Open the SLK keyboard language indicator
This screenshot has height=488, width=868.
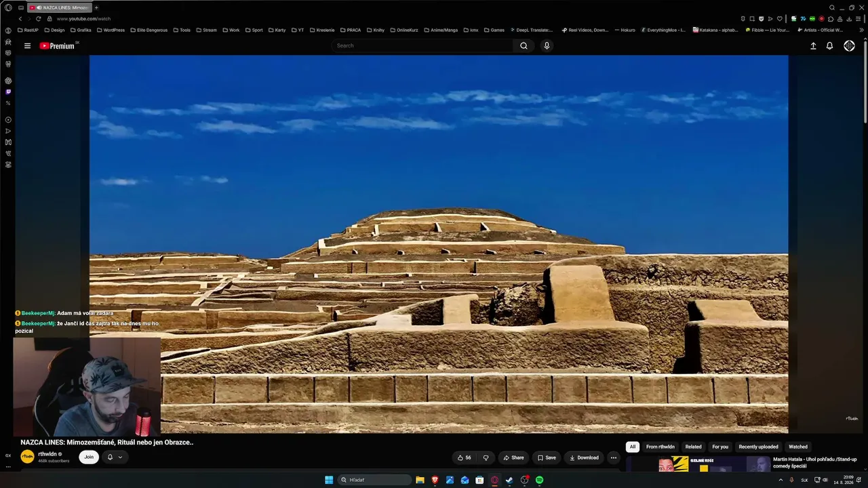[804, 480]
